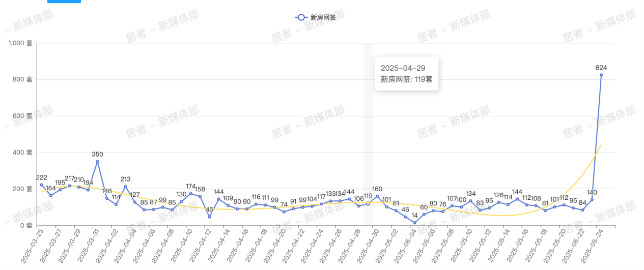Select the data point labeled 109
The height and width of the screenshot is (270, 644).
pyautogui.click(x=228, y=205)
